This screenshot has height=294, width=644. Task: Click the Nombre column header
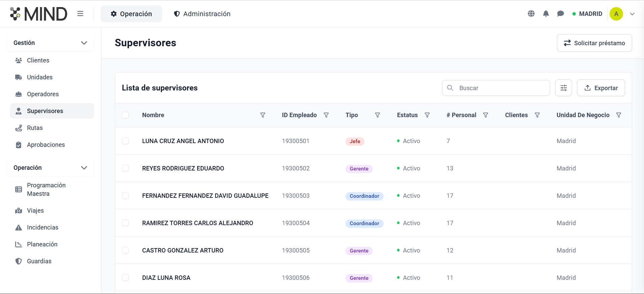click(x=153, y=115)
